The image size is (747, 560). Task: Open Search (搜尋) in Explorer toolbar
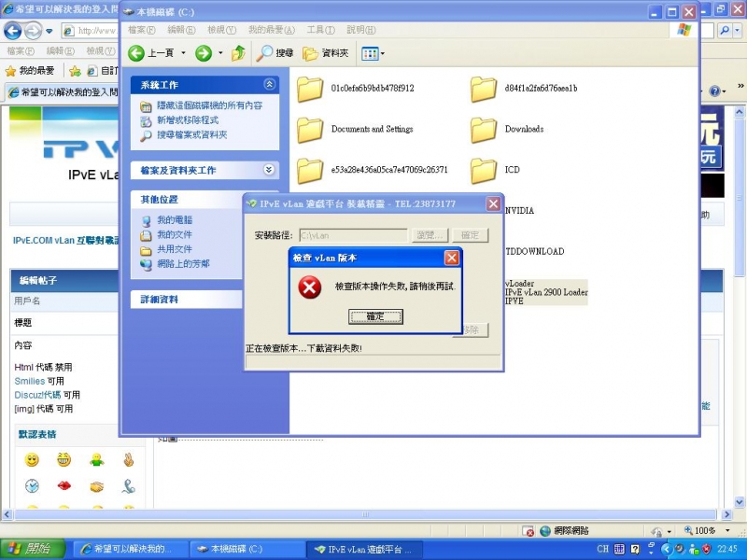275,53
